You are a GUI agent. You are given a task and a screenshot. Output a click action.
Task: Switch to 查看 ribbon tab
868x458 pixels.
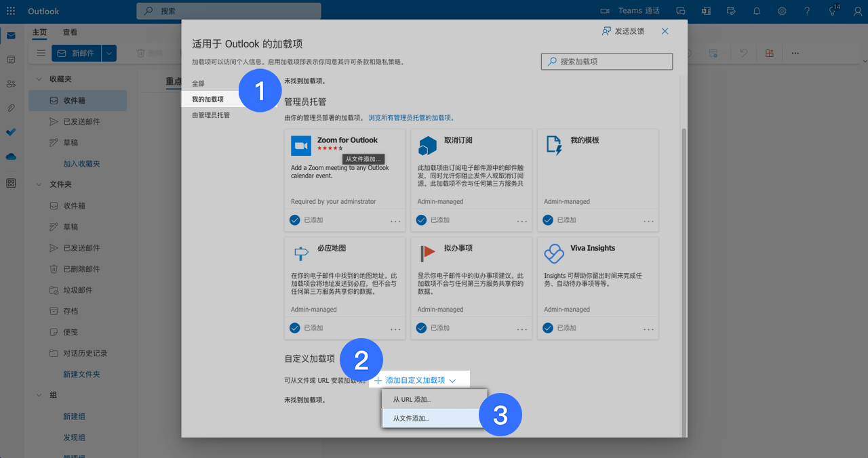point(70,32)
